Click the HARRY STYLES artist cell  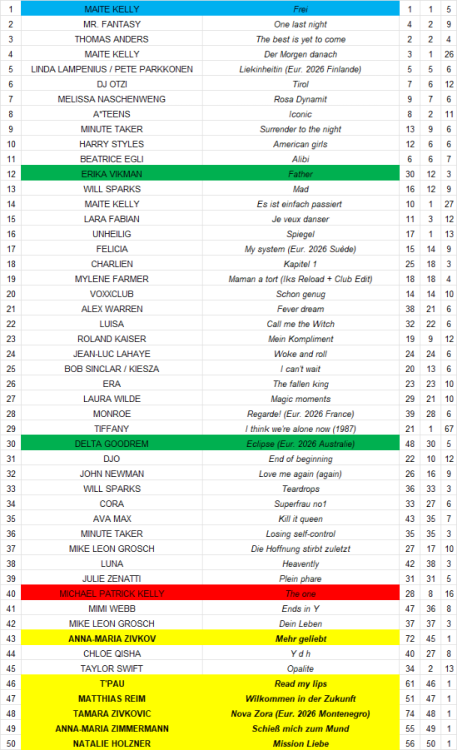111,144
